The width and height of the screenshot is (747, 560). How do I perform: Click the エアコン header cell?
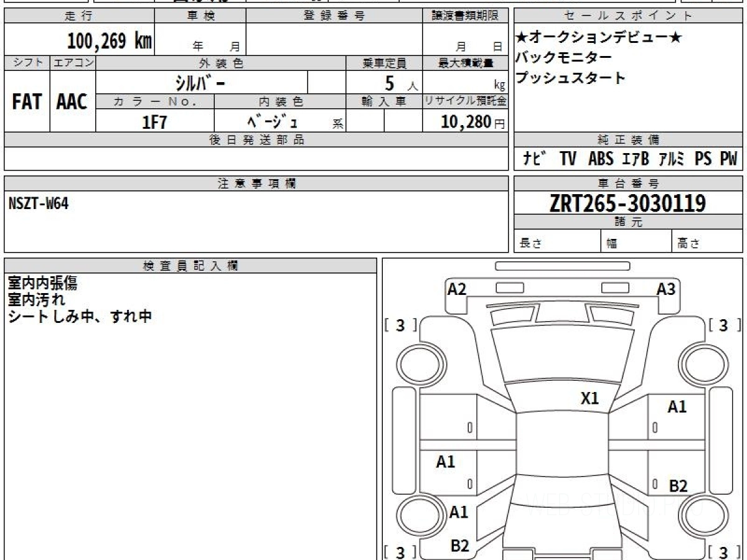point(73,63)
